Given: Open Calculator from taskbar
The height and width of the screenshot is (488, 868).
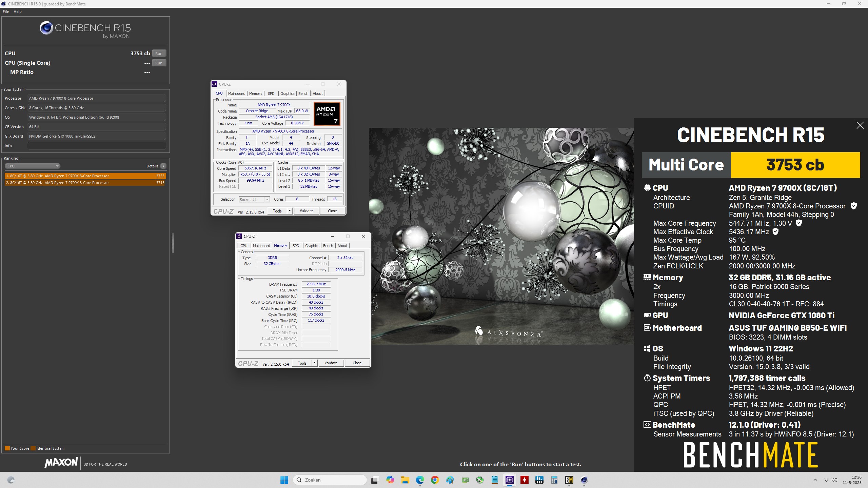Looking at the screenshot, I should point(554,480).
